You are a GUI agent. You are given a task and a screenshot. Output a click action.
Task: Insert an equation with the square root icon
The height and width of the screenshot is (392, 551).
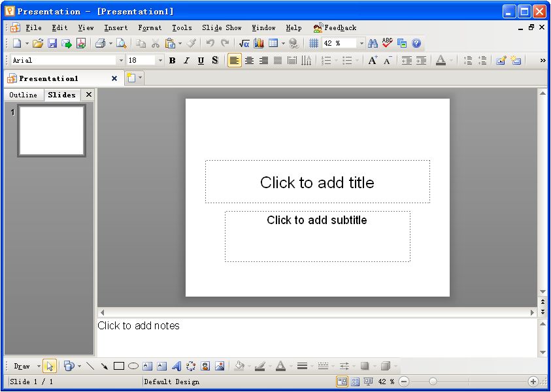(x=244, y=43)
